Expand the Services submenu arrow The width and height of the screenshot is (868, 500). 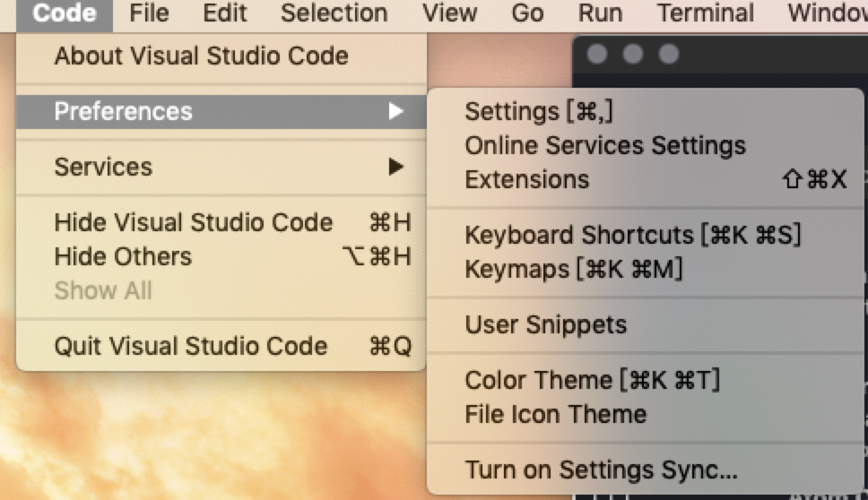click(x=395, y=167)
